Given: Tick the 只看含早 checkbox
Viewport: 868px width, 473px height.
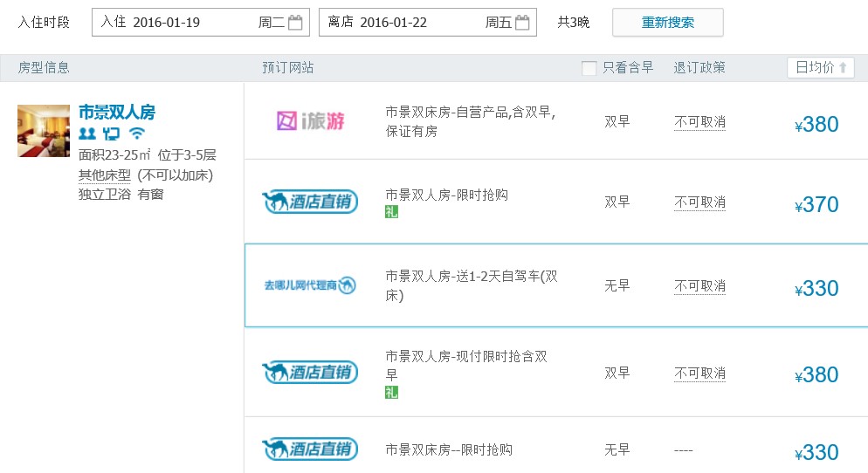Looking at the screenshot, I should click(x=589, y=68).
